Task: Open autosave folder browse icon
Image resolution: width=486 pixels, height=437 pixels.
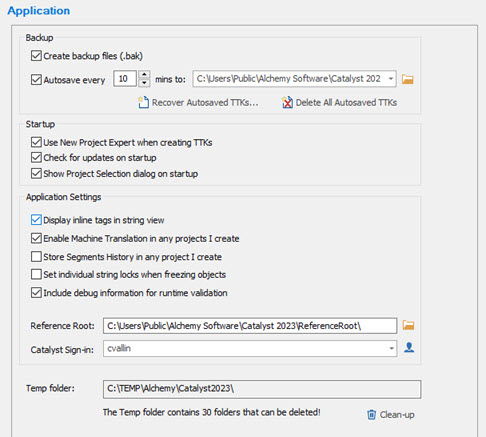Action: click(408, 79)
